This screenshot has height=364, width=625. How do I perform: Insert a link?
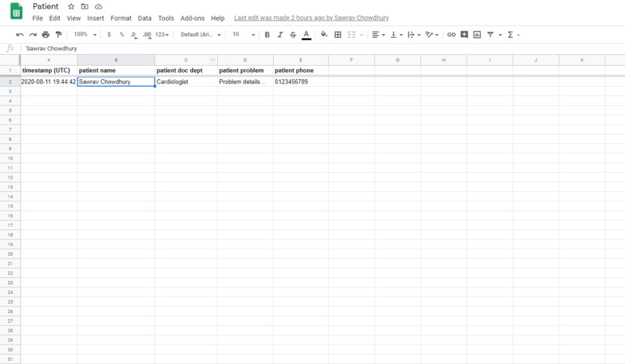pos(451,35)
